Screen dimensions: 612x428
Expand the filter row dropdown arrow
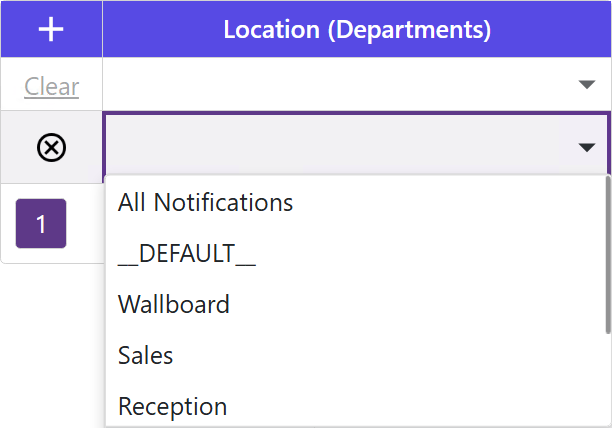coord(587,85)
